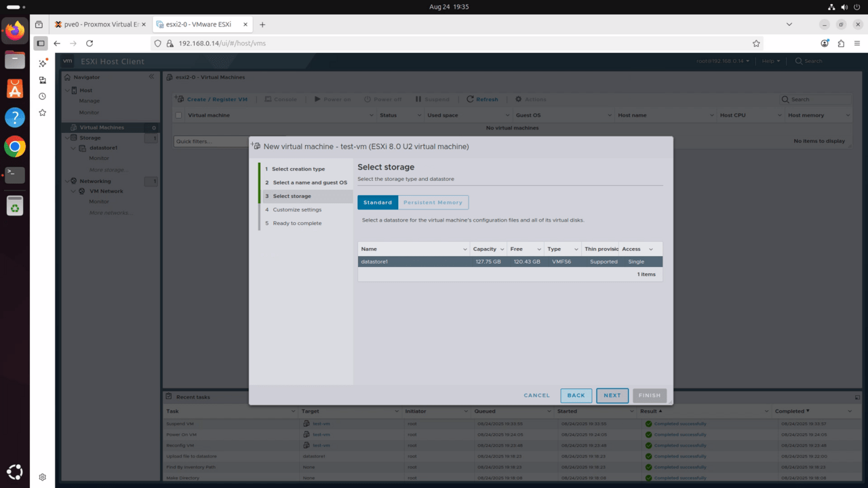Open the Firefox extensions puzzle icon
The width and height of the screenshot is (868, 488).
point(841,43)
